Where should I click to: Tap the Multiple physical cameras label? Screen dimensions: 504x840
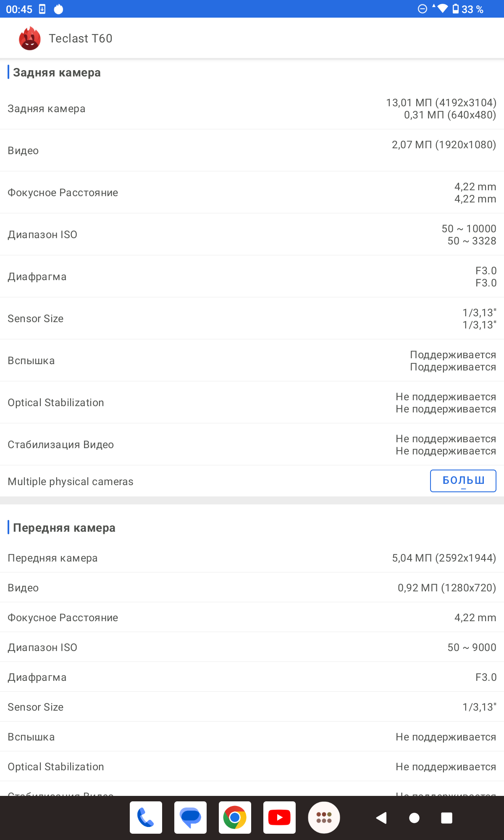click(71, 482)
